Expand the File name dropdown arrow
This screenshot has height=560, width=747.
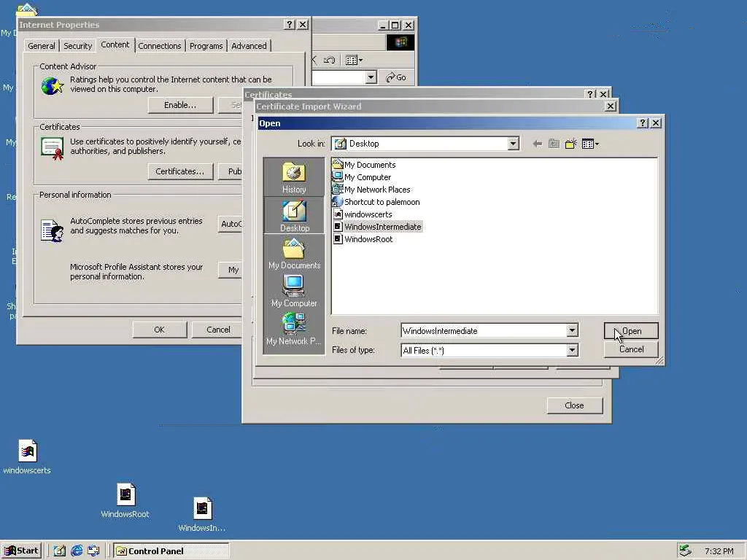pyautogui.click(x=572, y=330)
